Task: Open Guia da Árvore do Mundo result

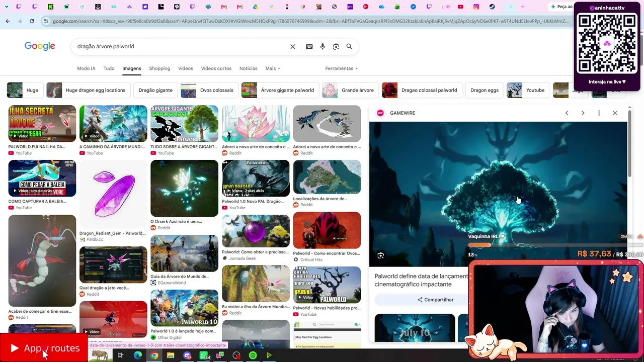Action: pyautogui.click(x=184, y=253)
